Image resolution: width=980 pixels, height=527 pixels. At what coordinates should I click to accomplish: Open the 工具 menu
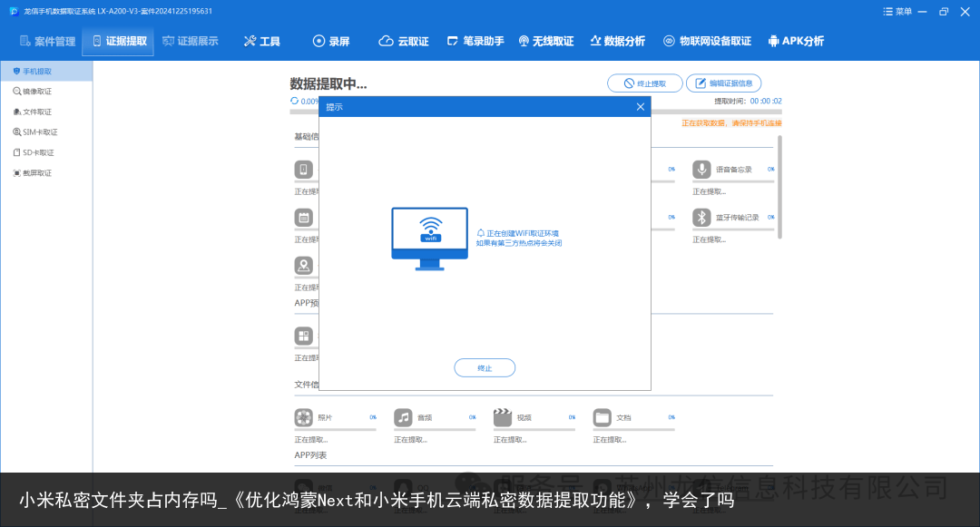click(x=262, y=41)
